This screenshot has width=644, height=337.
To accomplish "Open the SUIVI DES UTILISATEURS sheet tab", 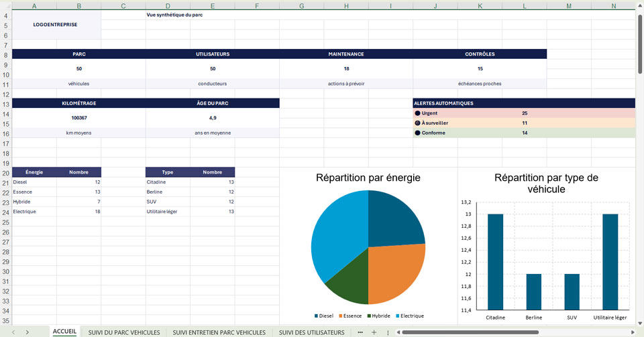I will (x=311, y=332).
